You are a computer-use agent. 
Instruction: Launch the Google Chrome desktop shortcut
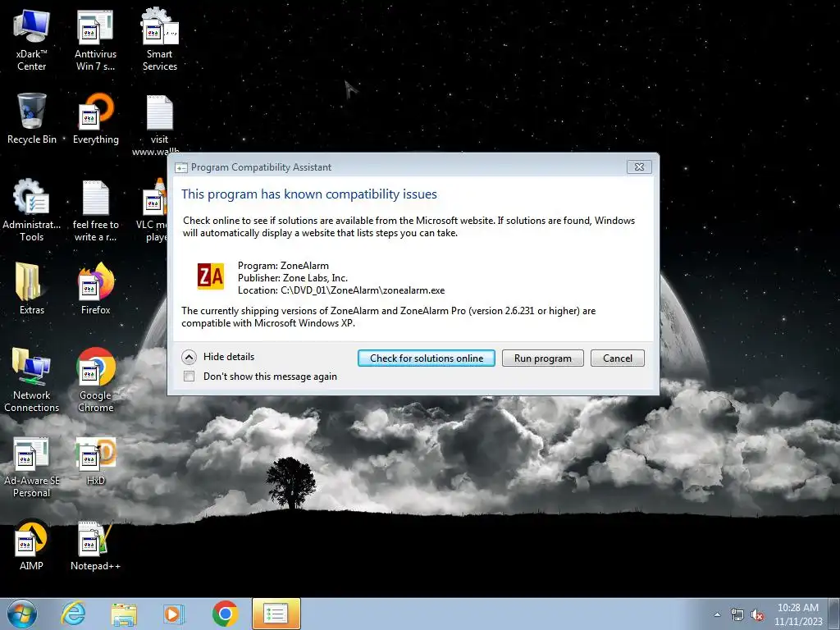[x=96, y=380]
